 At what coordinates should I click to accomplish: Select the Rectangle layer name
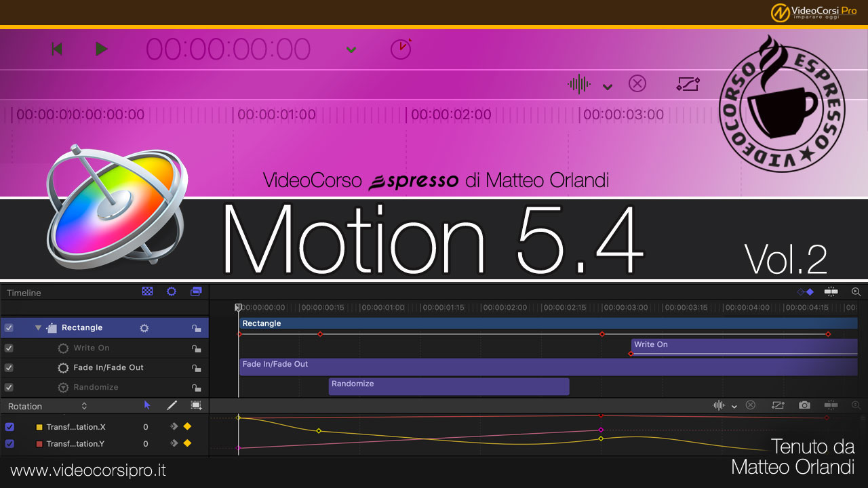click(82, 328)
